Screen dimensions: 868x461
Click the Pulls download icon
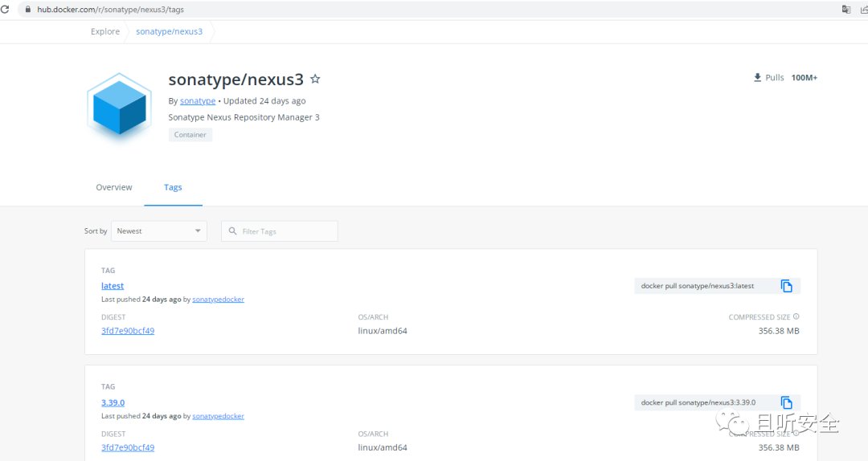coord(757,77)
